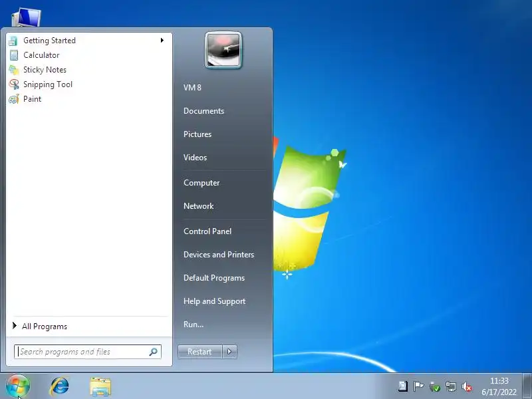Screen dimensions: 532x399
Task: Open Control Panel
Action: click(207, 231)
